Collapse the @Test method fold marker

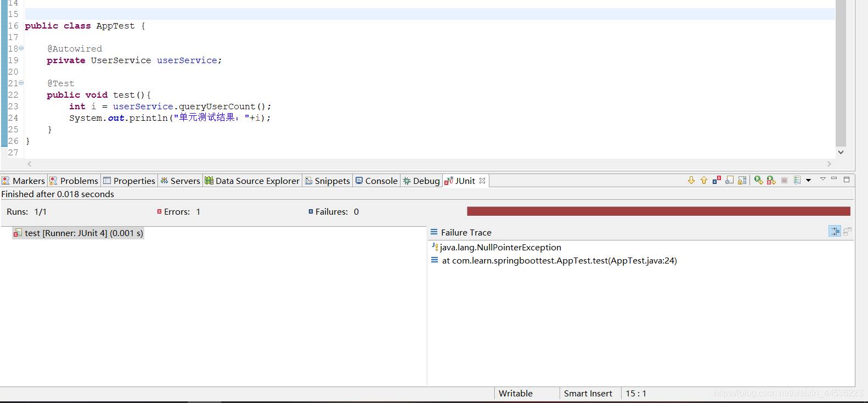(x=21, y=83)
